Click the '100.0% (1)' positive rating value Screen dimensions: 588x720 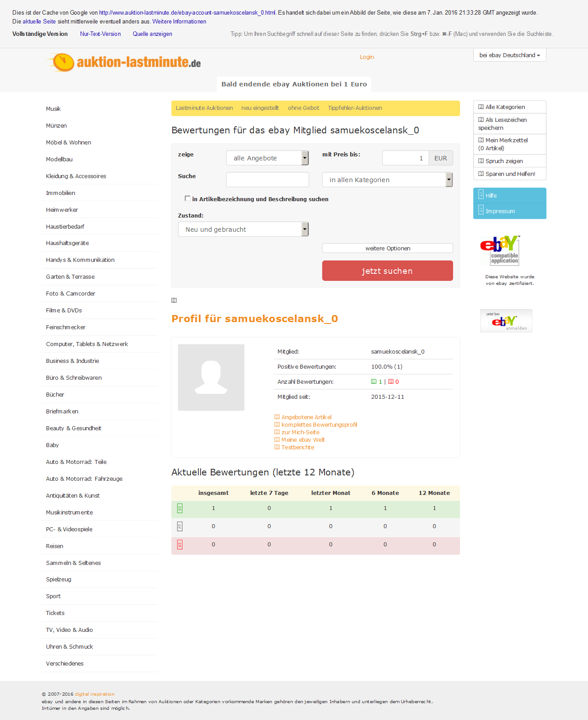(387, 366)
